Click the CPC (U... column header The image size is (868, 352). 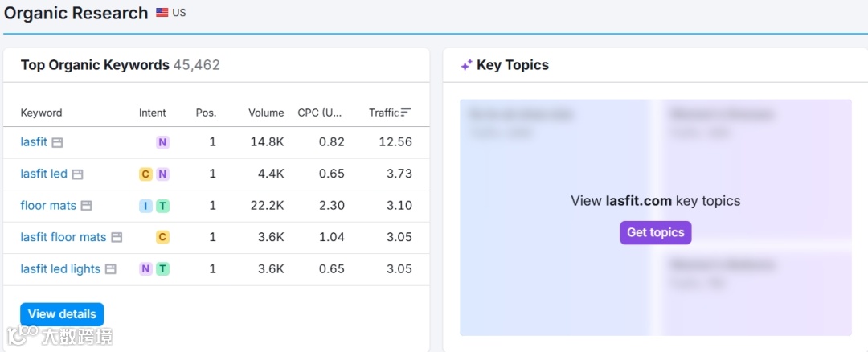click(320, 113)
